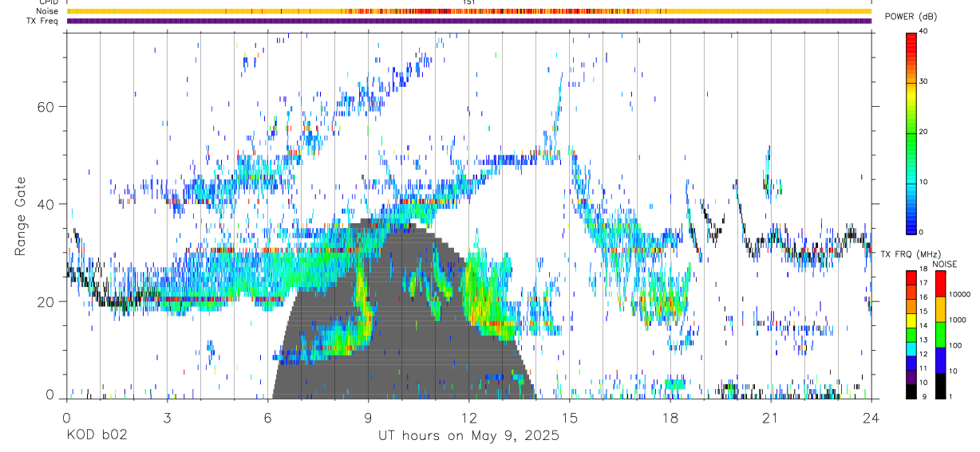
Task: Click the purple TX Freq strip
Action: tap(469, 21)
